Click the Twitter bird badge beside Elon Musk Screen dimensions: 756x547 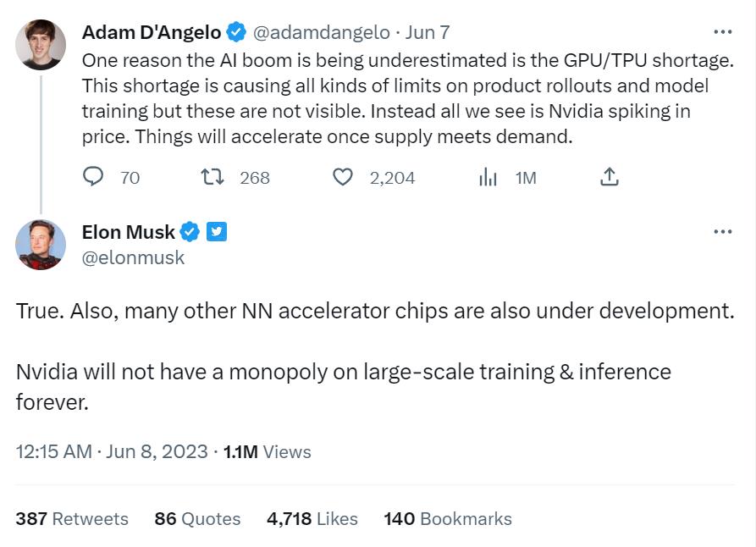(217, 232)
